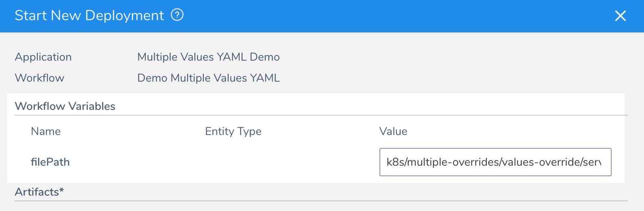Click the Application label
This screenshot has height=211, width=644.
(x=43, y=57)
